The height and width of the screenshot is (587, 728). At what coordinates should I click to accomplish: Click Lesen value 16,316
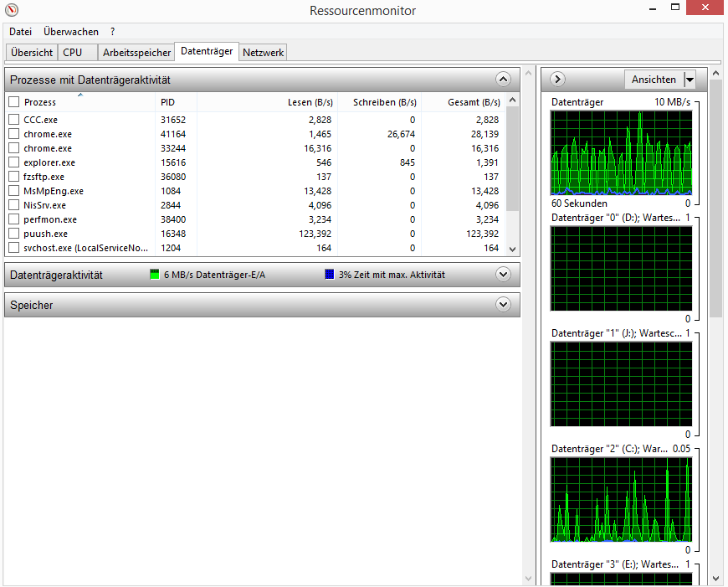click(318, 148)
